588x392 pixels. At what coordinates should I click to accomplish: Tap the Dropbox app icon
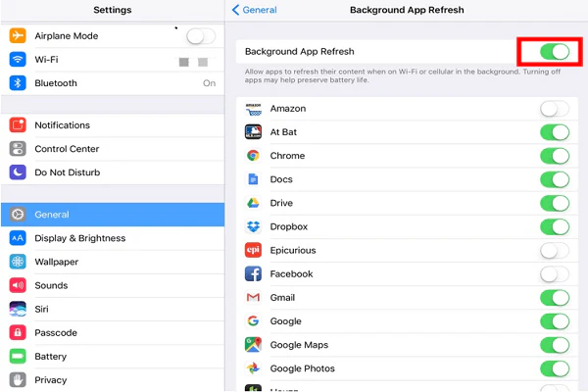tap(253, 226)
